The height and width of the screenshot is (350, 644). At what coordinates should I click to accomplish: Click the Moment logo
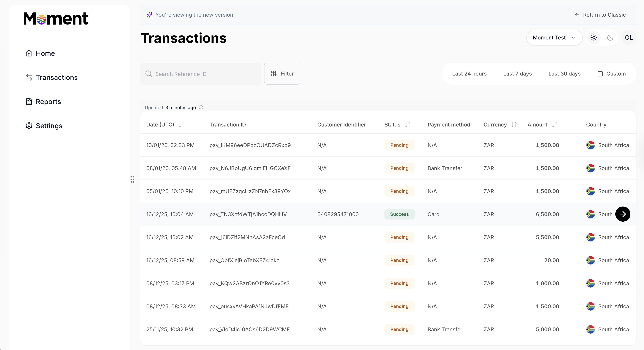click(x=56, y=19)
